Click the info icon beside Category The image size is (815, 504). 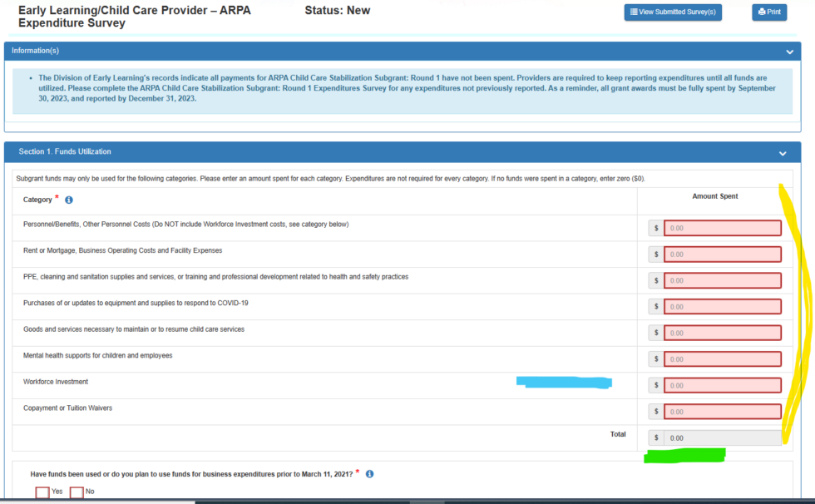(x=69, y=200)
